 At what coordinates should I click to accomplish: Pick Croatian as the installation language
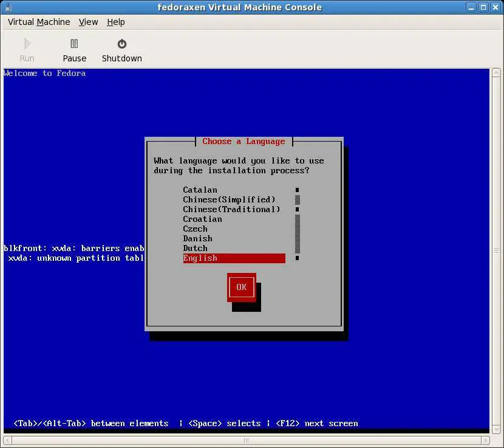[202, 219]
